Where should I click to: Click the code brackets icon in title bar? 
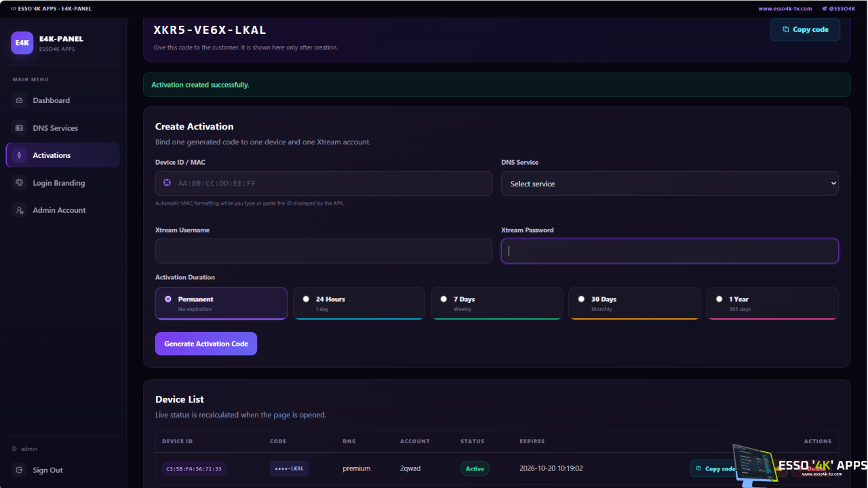(x=14, y=9)
